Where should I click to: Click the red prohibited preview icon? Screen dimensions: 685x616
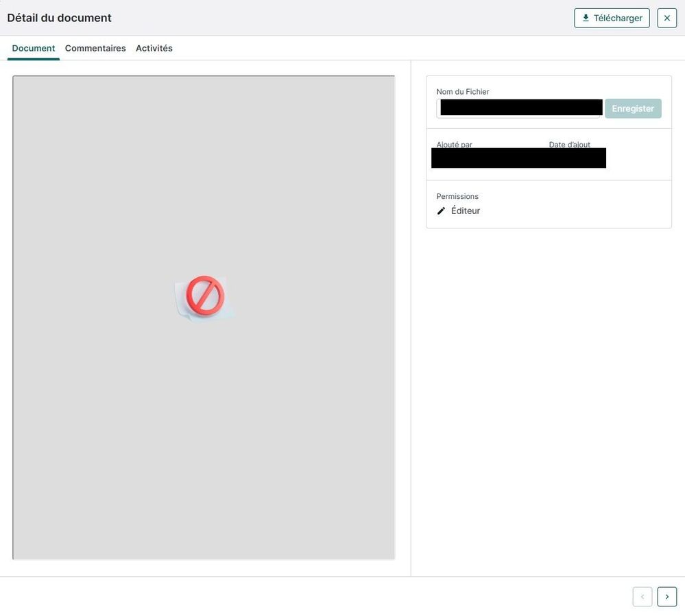click(x=205, y=296)
